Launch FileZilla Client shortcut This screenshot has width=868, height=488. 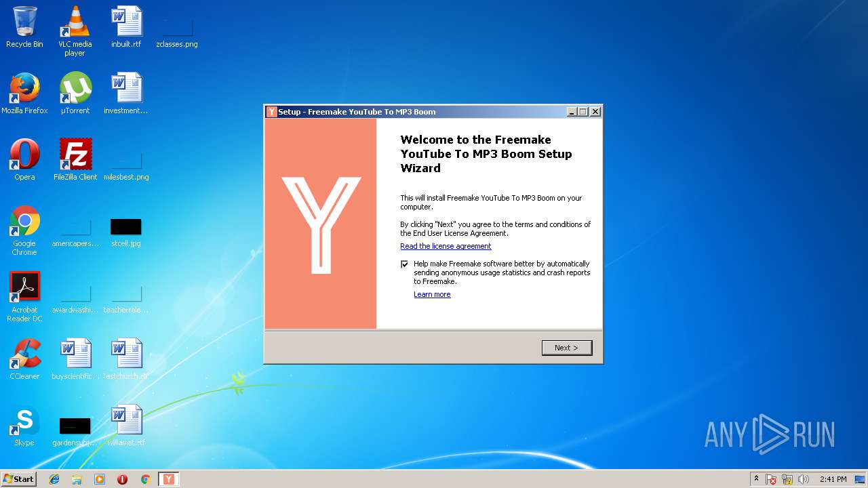[x=75, y=160]
